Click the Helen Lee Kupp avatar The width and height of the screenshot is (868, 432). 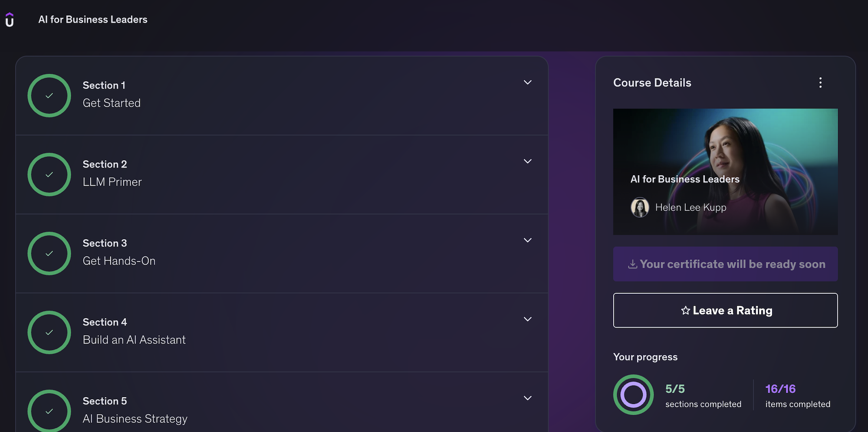point(640,207)
